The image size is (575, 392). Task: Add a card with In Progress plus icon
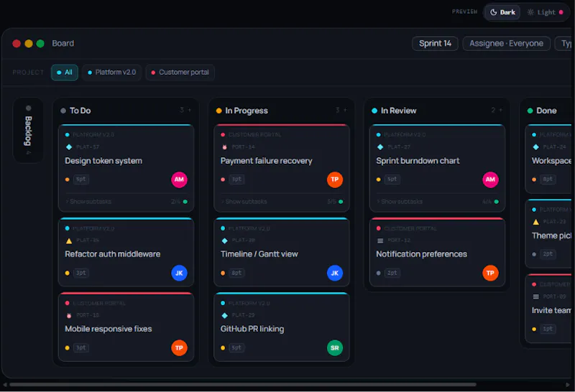[345, 110]
